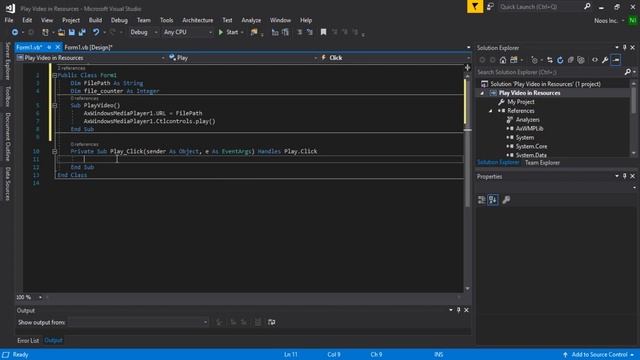Open the Build menu
The width and height of the screenshot is (640, 360).
[95, 20]
